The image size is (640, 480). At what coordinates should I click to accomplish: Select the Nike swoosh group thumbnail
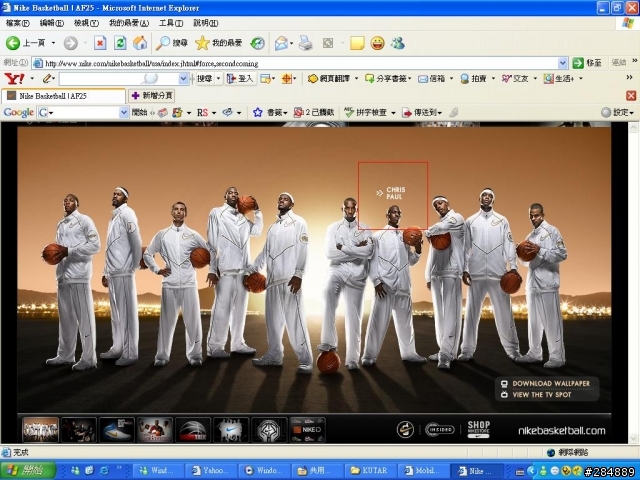click(231, 430)
